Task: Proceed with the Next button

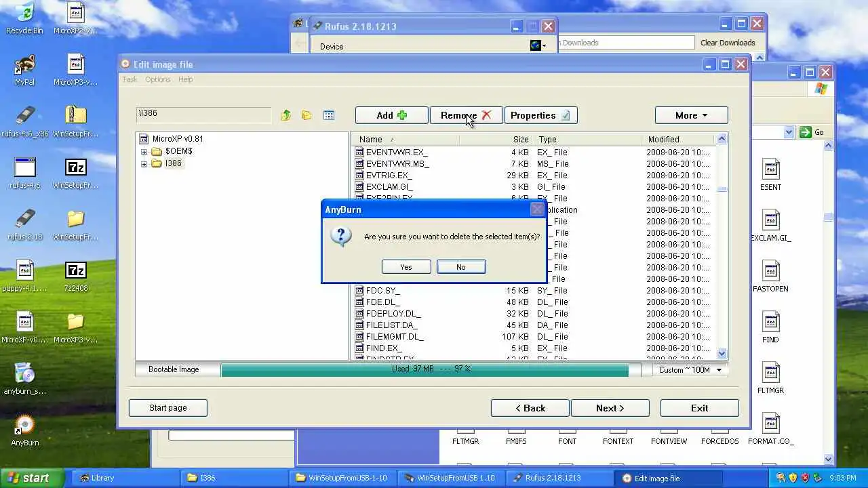Action: point(610,408)
